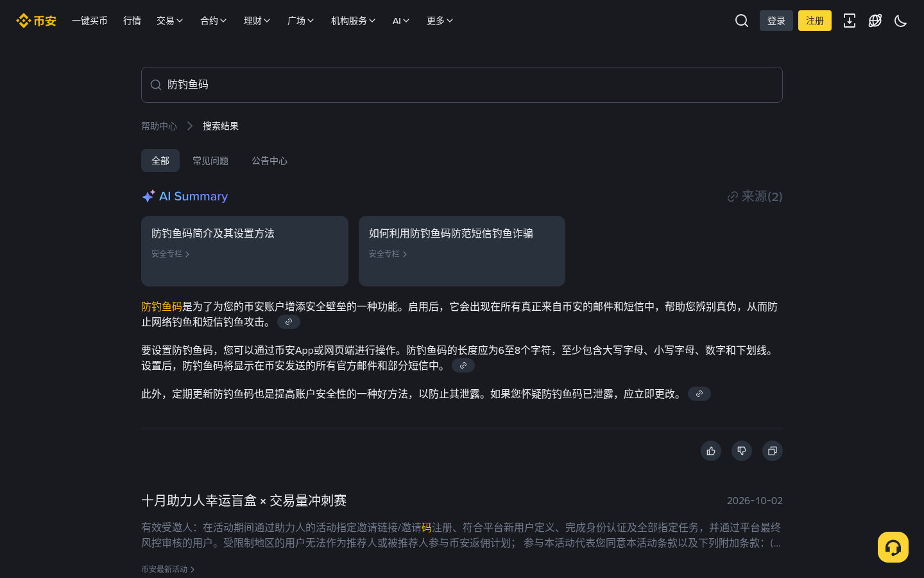Click the Binance logo in header
924x578 pixels.
click(36, 21)
